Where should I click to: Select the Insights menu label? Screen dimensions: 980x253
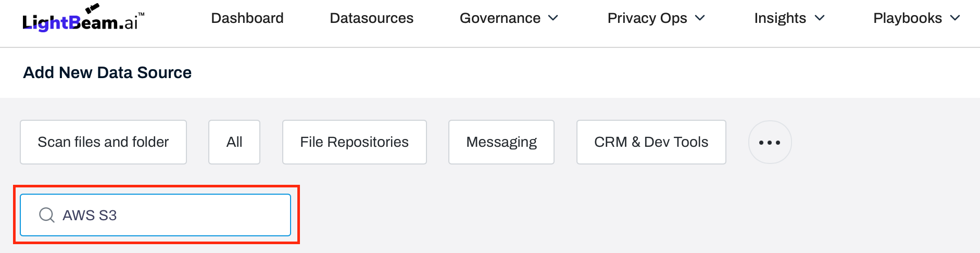coord(780,18)
